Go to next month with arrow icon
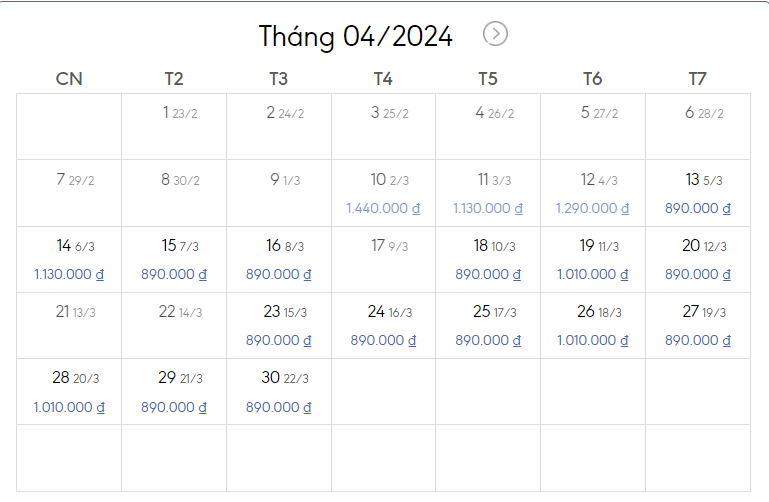This screenshot has height=502, width=769. (495, 34)
